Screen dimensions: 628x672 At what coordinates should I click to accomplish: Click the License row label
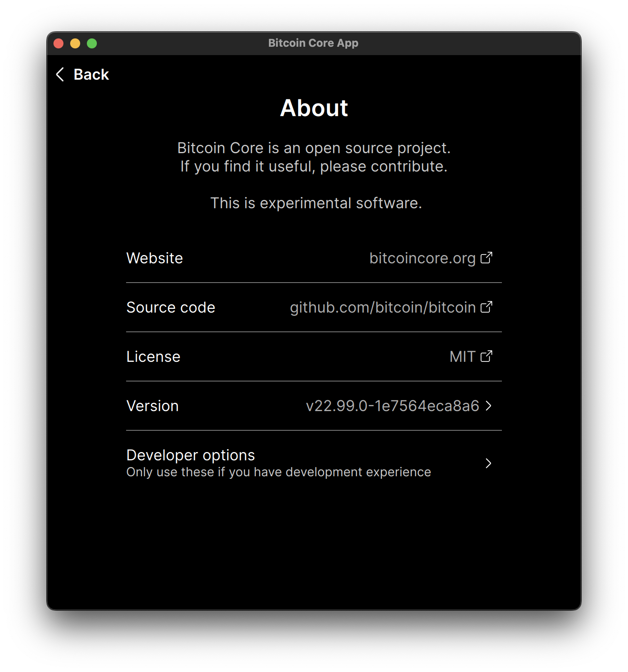click(153, 357)
